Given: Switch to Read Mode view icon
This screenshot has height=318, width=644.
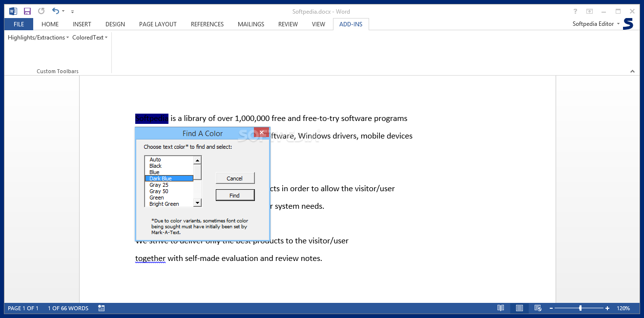Looking at the screenshot, I should click(500, 308).
